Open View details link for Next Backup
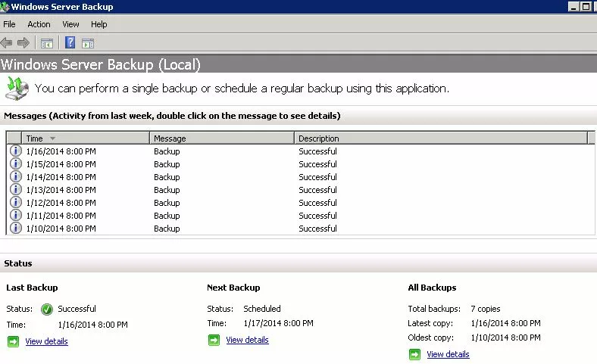The image size is (597, 364). 247,340
